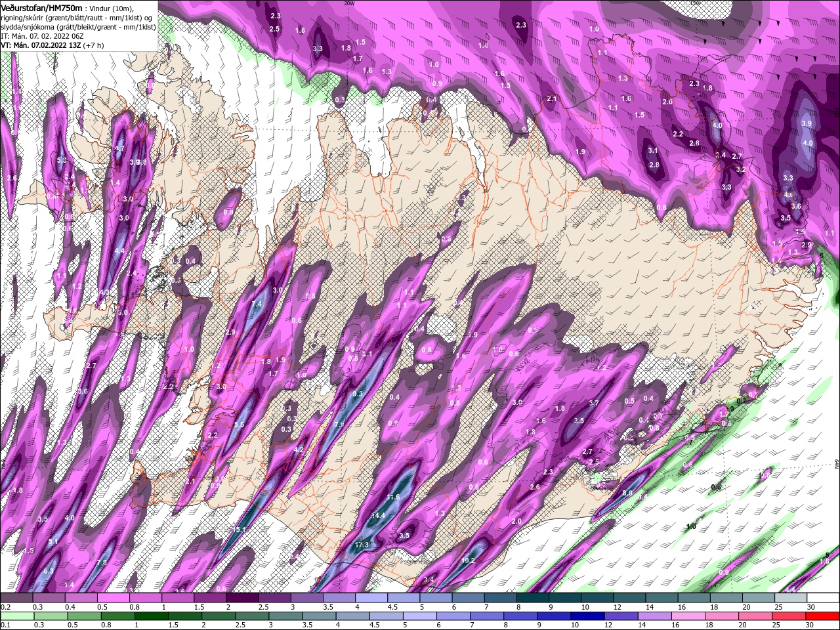840x630 pixels.
Task: Click the dark purple swatch after 2 in the snow legend
Action: (242, 598)
